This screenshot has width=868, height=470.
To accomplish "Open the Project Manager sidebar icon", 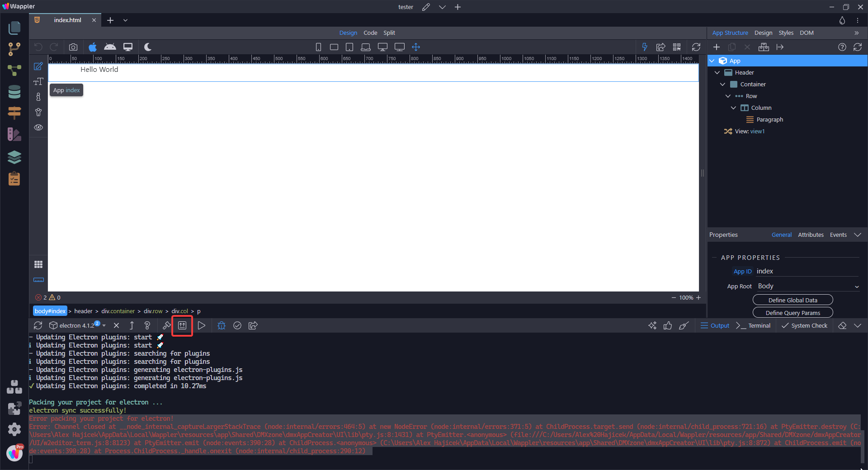I will point(14,28).
